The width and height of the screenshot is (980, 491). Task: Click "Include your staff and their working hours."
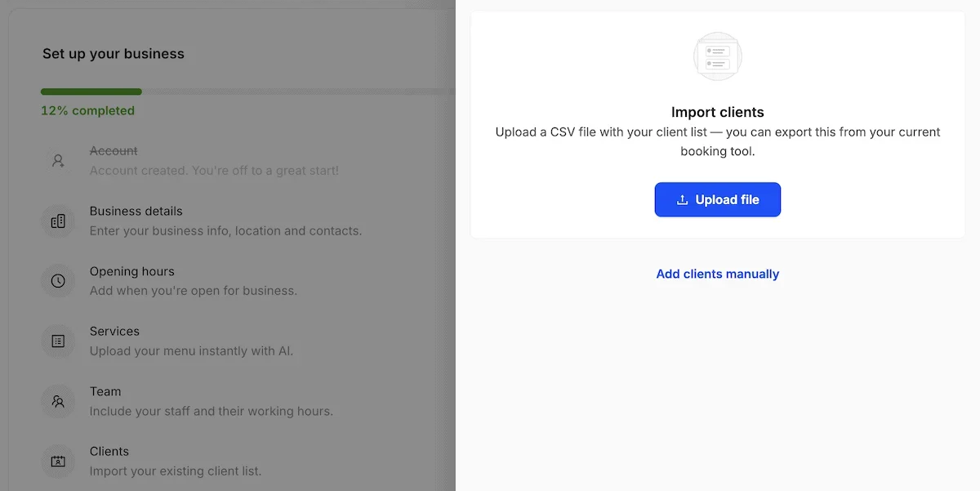212,411
